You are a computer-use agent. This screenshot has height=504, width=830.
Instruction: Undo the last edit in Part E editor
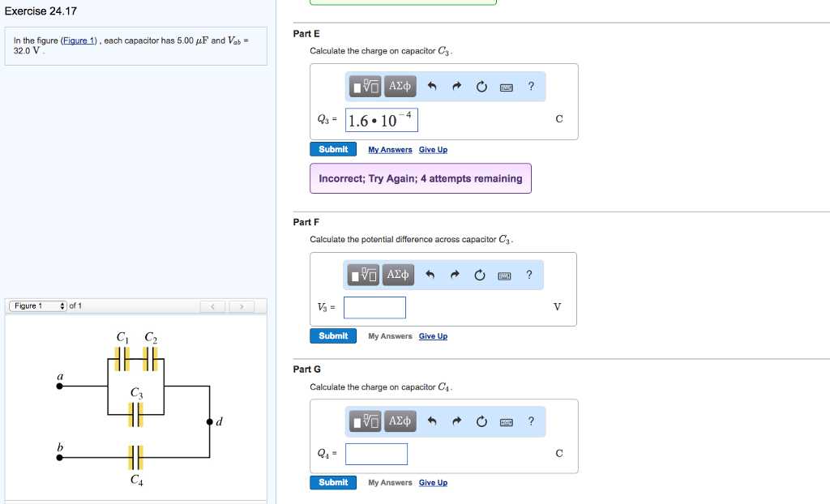430,86
